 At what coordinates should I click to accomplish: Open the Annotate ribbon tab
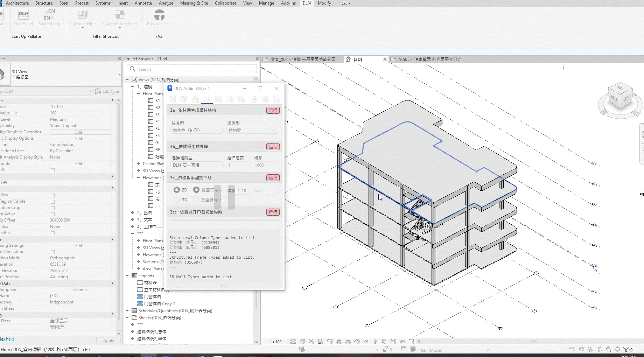click(x=143, y=3)
